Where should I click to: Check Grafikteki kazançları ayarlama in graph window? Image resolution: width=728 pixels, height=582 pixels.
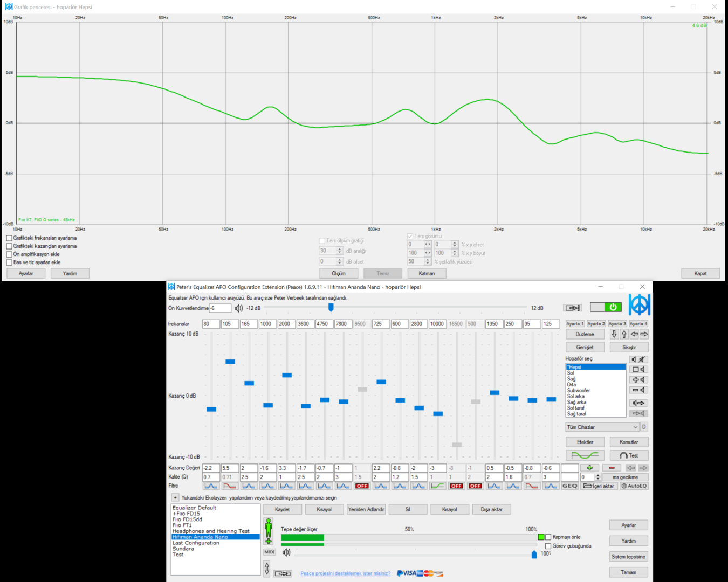click(9, 246)
